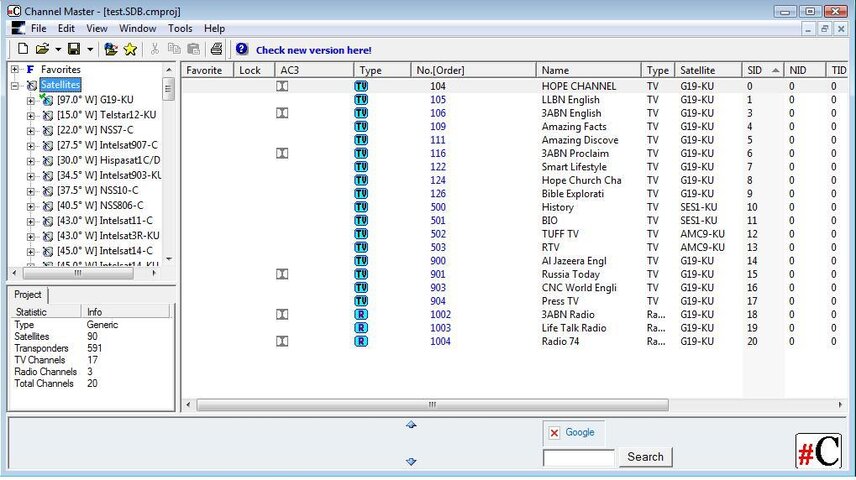This screenshot has width=856, height=480.
Task: Toggle AC3 flag for Radio 74
Action: (282, 341)
